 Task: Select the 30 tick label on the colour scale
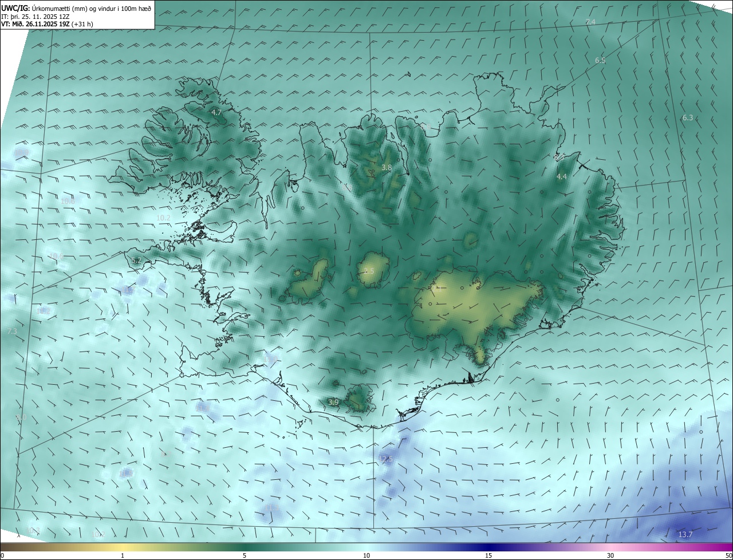[x=610, y=556]
